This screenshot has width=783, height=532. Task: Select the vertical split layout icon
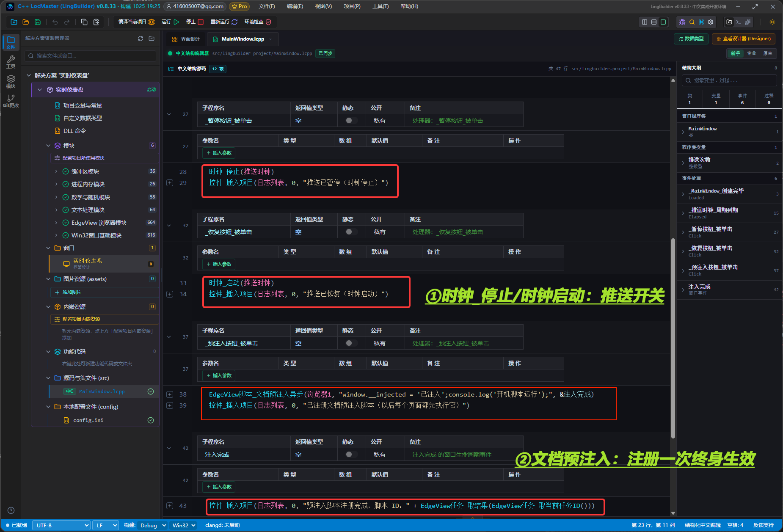[645, 22]
